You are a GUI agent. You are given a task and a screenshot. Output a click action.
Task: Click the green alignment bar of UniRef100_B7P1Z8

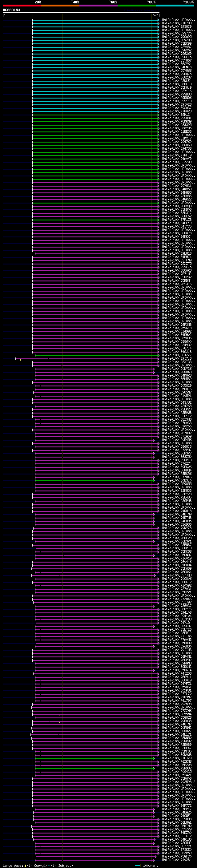[96, 220]
